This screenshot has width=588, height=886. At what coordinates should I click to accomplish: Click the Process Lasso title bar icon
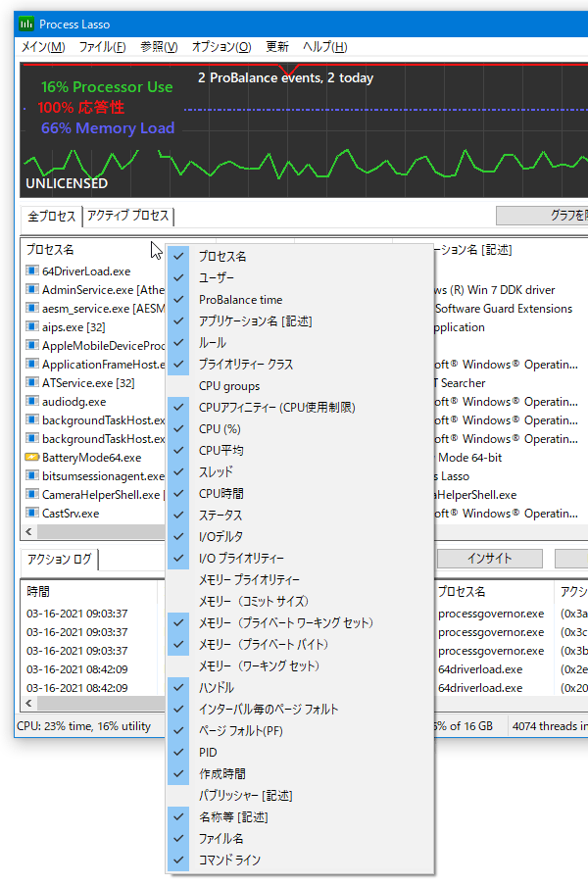[26, 23]
